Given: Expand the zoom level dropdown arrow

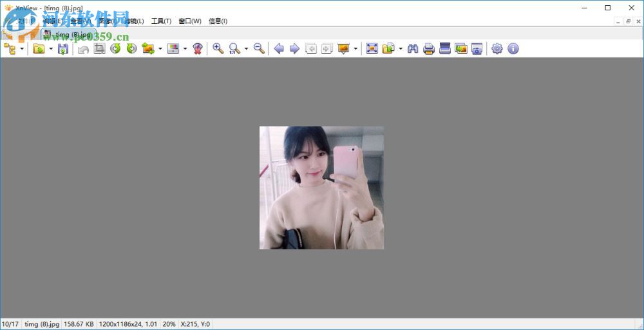Looking at the screenshot, I should click(x=246, y=49).
